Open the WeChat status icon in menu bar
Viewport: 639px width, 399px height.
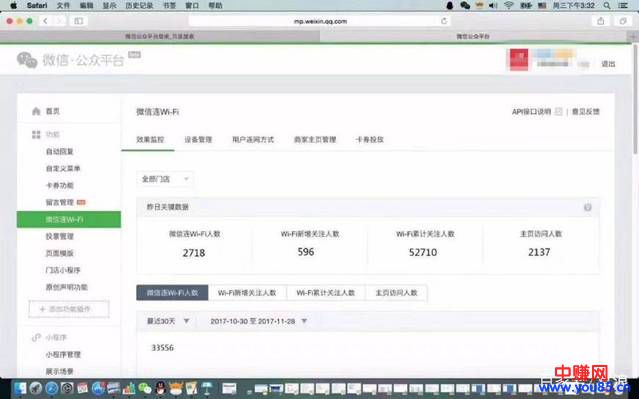click(x=465, y=5)
